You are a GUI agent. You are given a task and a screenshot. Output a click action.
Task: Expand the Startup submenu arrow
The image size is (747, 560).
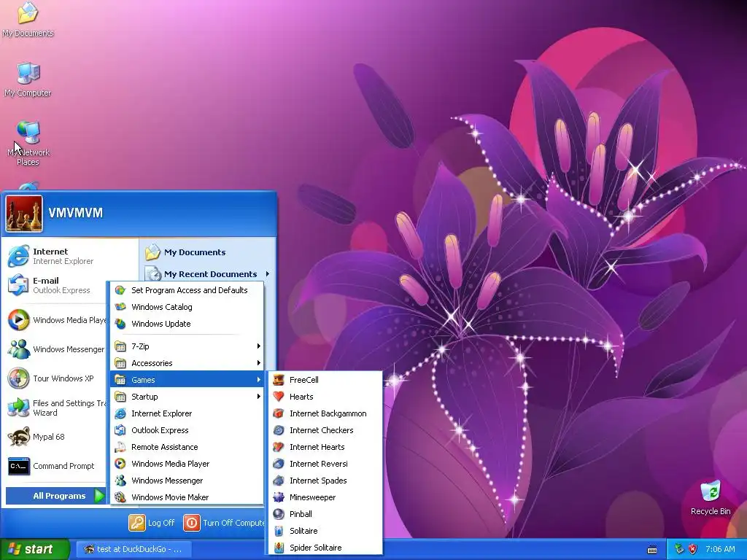click(x=259, y=396)
